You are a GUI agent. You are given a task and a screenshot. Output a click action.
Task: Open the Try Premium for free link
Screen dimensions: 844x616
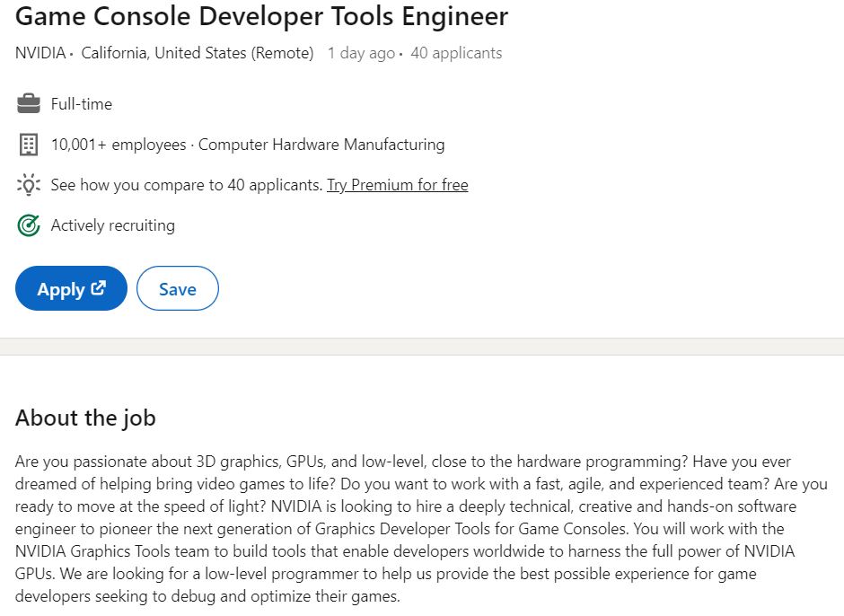pyautogui.click(x=397, y=185)
